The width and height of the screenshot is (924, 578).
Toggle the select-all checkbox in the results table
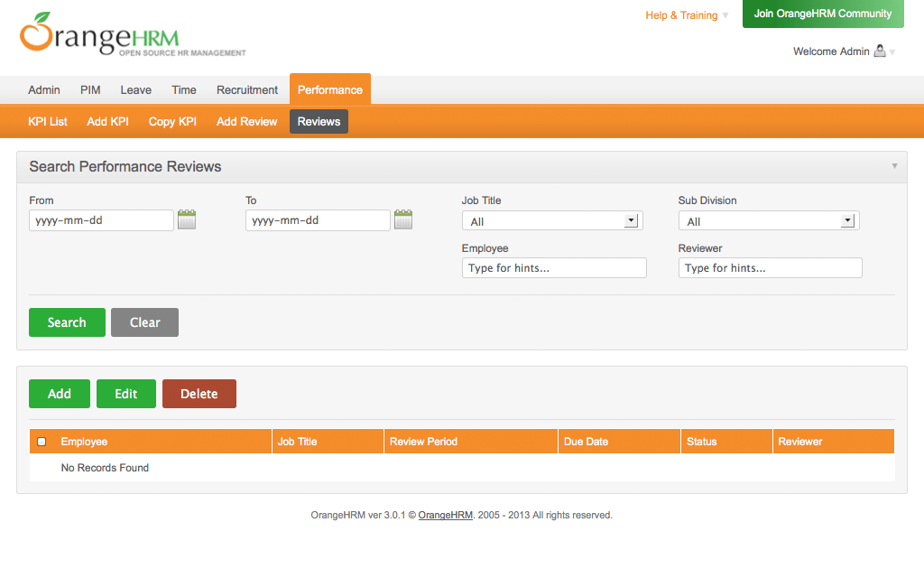[x=41, y=441]
